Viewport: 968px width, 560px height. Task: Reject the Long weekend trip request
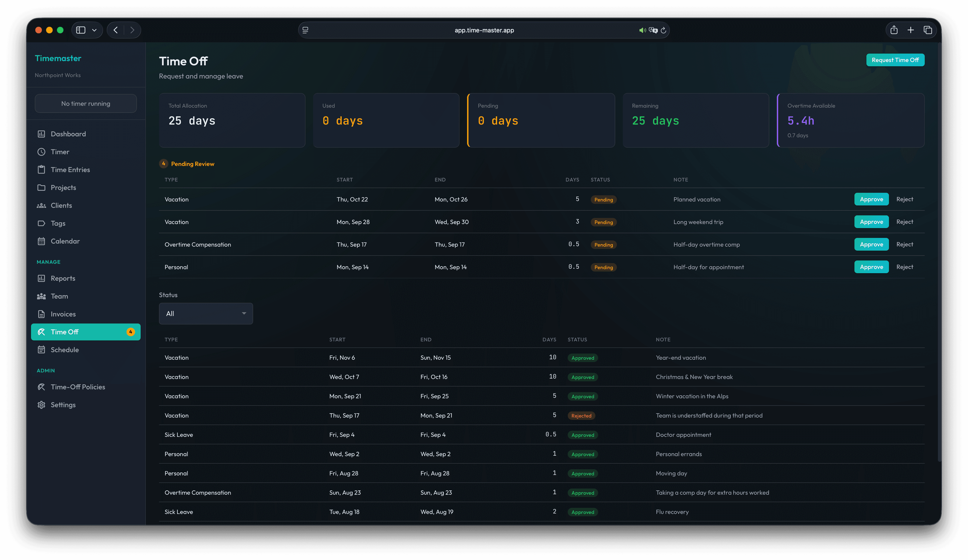[x=904, y=222]
